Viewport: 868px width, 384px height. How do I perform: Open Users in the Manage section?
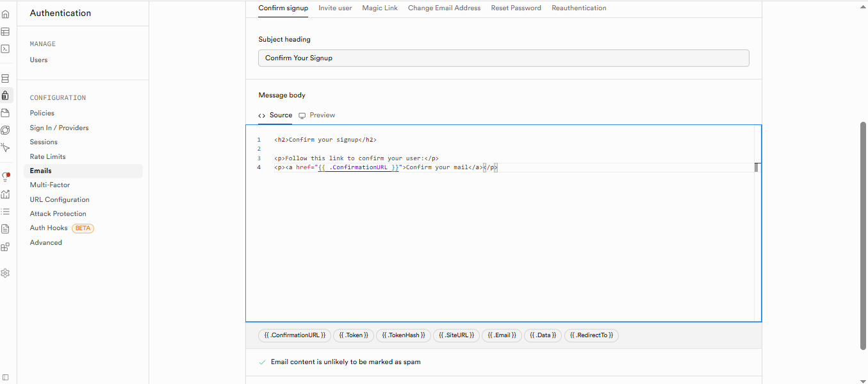(x=38, y=60)
